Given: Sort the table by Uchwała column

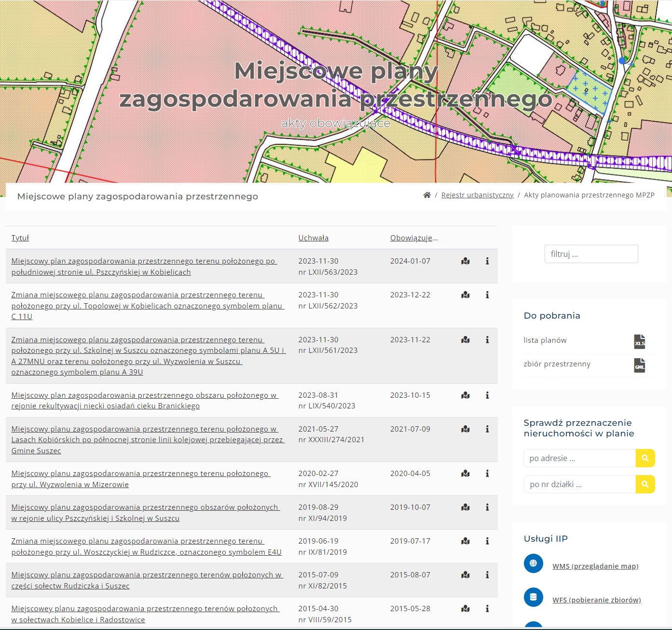Looking at the screenshot, I should (x=313, y=238).
